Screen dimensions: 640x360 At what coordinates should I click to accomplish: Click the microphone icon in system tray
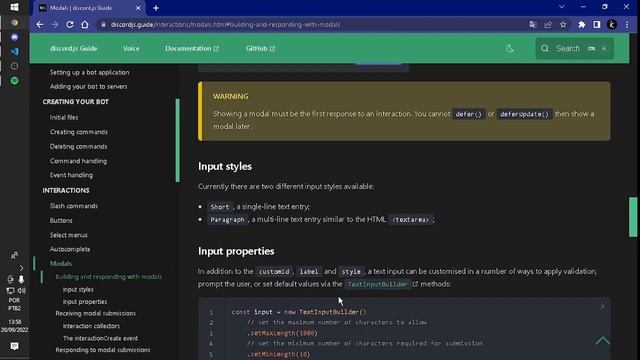tap(21, 279)
